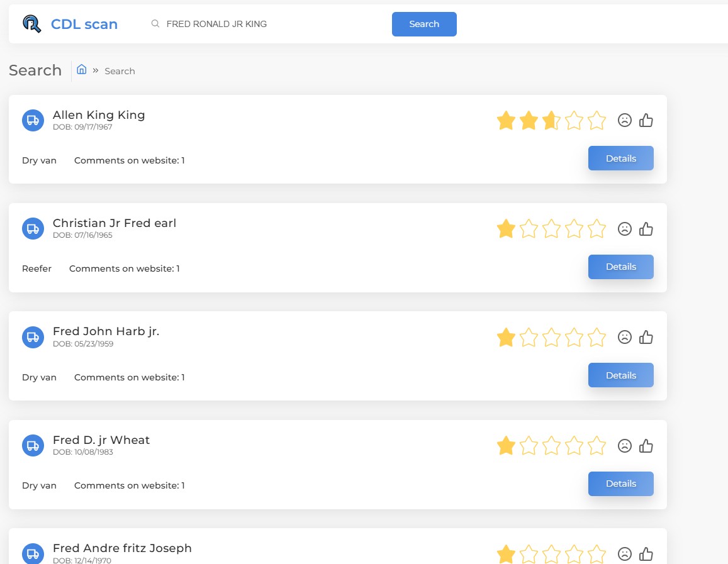Rate Christian Jr Fred earl three stars
This screenshot has width=728, height=564.
551,229
